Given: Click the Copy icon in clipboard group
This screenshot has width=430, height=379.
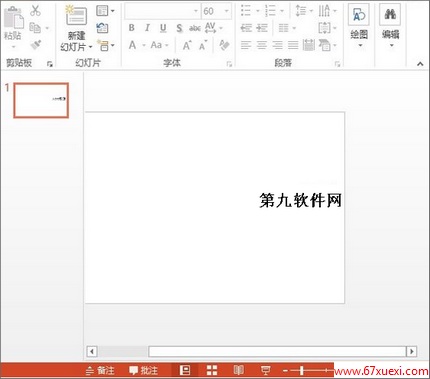Looking at the screenshot, I should click(35, 27).
